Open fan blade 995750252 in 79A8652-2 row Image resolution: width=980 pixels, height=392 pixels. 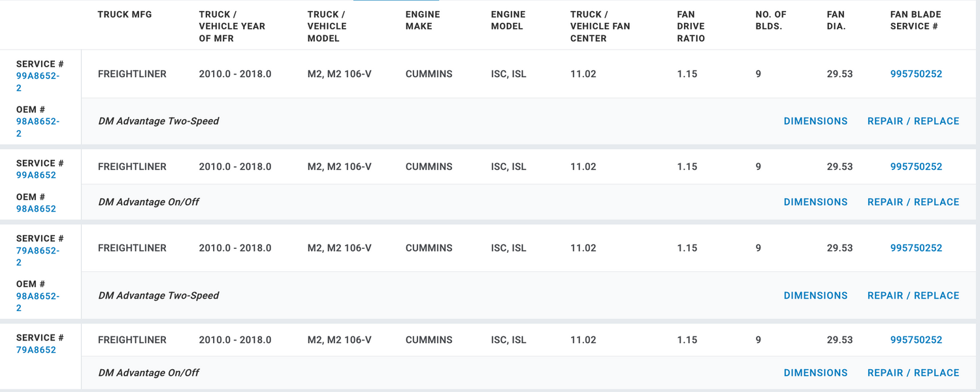click(916, 248)
